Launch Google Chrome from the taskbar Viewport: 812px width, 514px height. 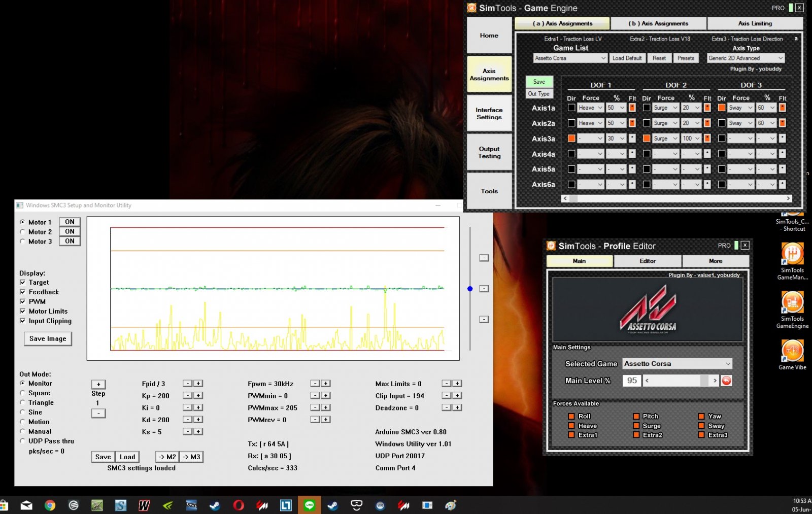(50, 505)
